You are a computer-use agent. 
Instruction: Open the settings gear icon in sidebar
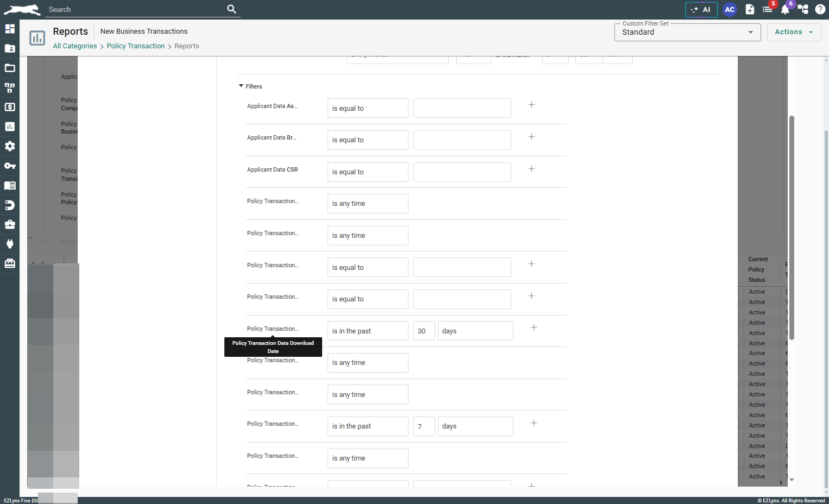10,146
